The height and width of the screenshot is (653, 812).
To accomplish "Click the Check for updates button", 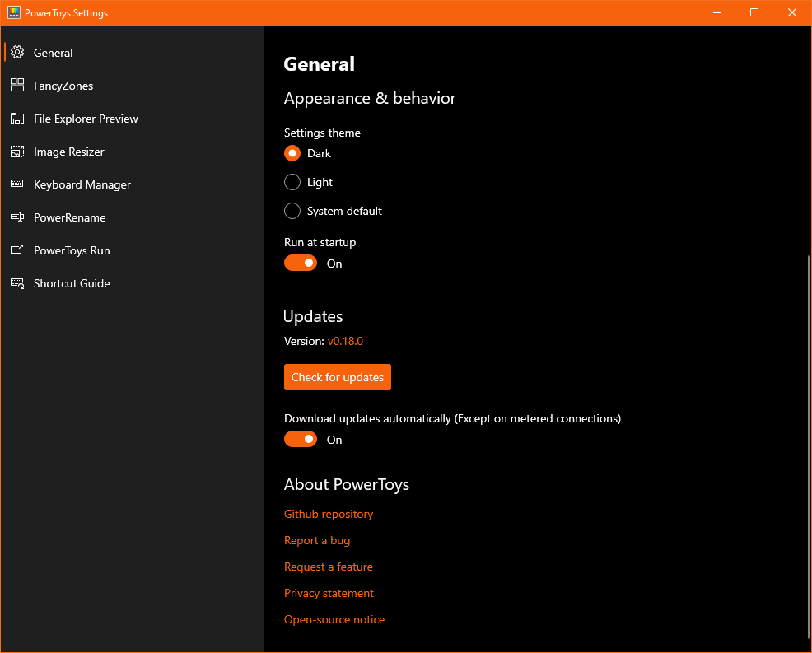I will click(337, 377).
